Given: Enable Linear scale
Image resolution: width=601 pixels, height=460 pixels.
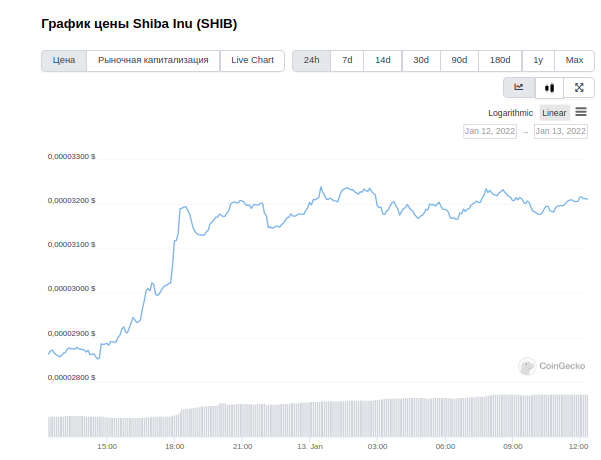Looking at the screenshot, I should tap(554, 113).
